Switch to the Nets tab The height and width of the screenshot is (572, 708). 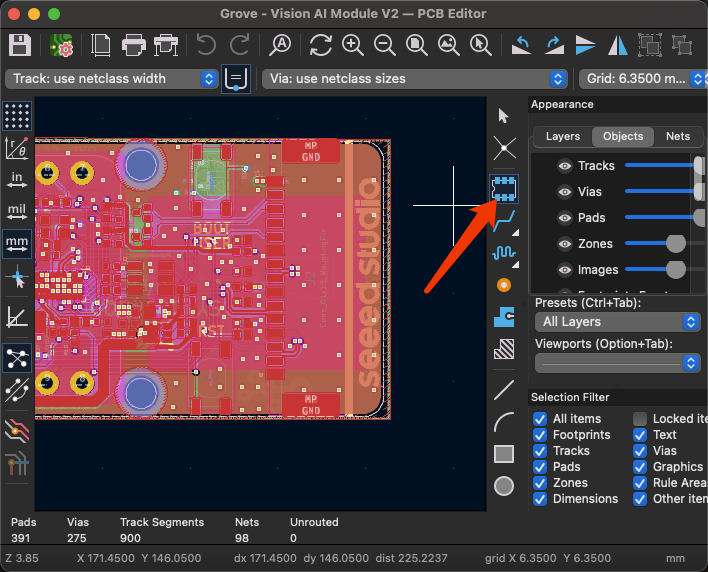click(678, 136)
